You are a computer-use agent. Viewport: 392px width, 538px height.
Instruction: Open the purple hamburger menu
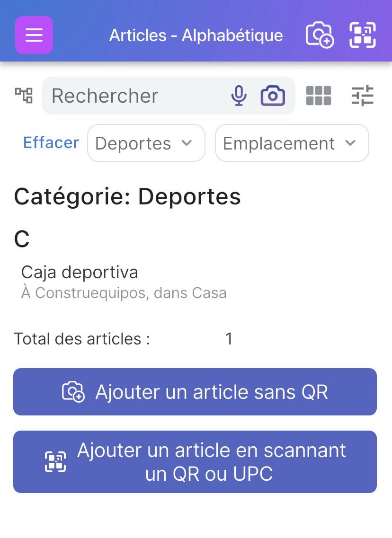tap(34, 35)
